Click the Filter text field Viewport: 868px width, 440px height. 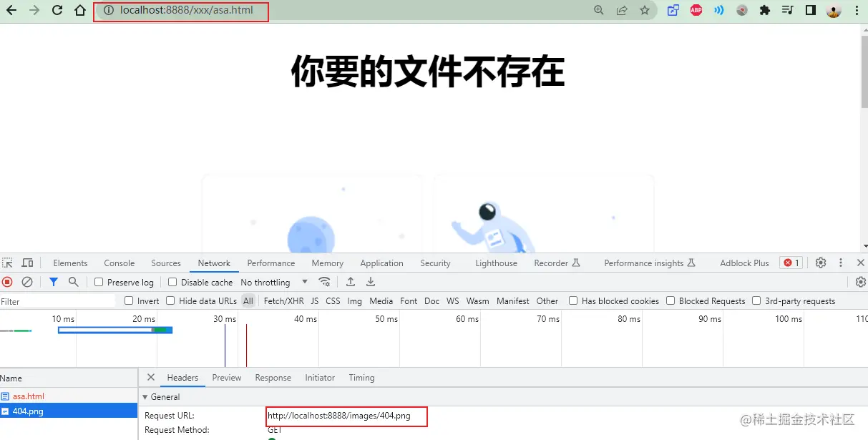[57, 301]
